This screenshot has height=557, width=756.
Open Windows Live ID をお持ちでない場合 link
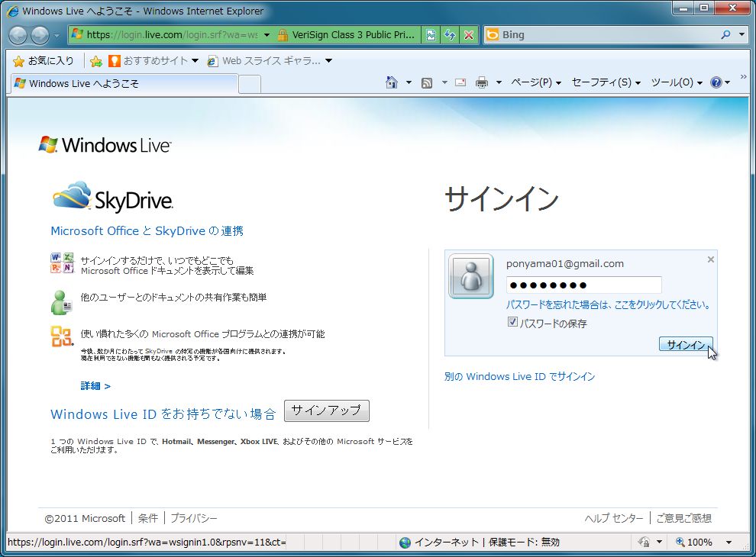(x=163, y=414)
